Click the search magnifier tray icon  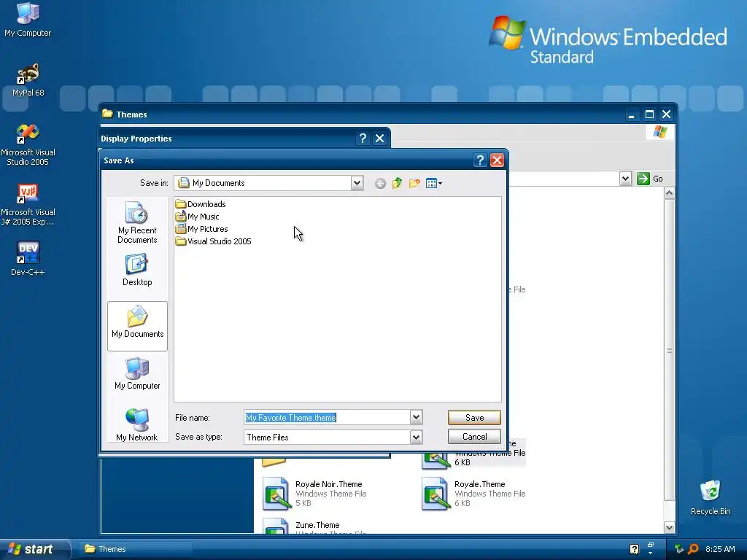(x=693, y=549)
